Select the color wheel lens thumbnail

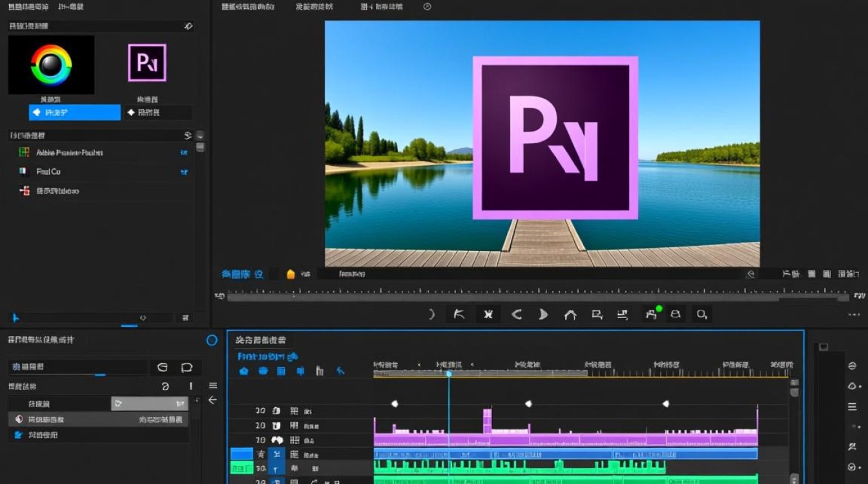(51, 65)
